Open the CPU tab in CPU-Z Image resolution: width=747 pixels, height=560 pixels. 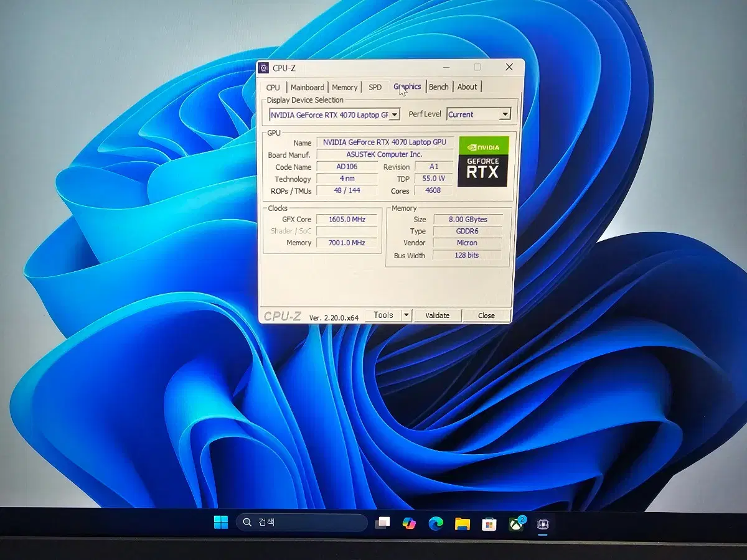273,87
